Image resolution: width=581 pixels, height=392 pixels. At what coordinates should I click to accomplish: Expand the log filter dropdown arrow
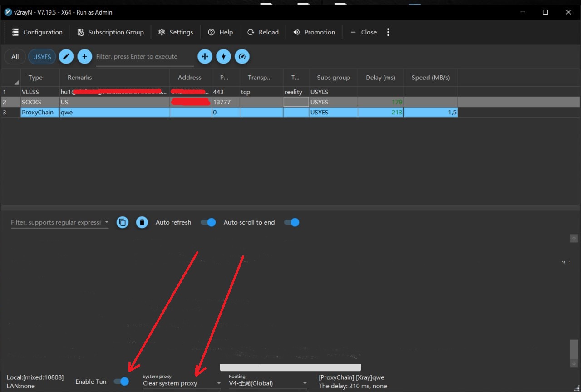click(107, 222)
